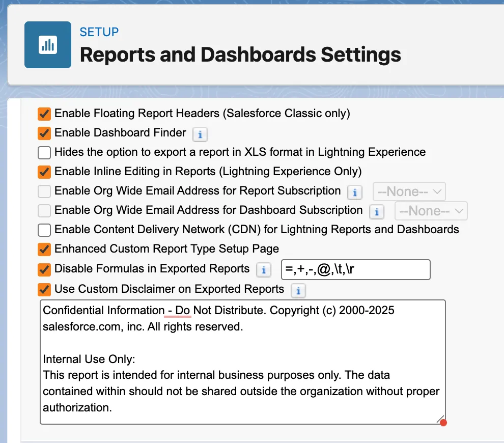Image resolution: width=504 pixels, height=443 pixels.
Task: Open Report Subscription email address dropdown
Action: click(x=409, y=192)
